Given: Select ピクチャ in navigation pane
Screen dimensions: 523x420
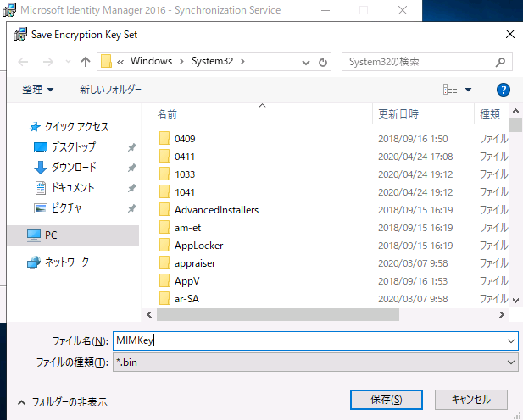Looking at the screenshot, I should coord(66,208).
